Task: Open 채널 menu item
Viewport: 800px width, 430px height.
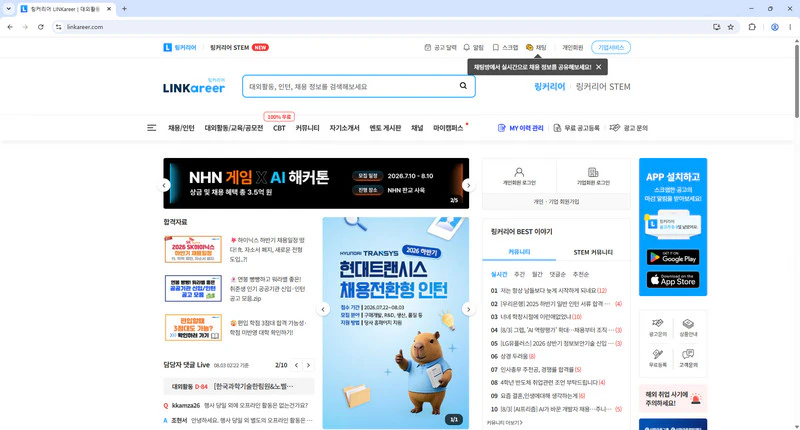Action: coord(417,128)
